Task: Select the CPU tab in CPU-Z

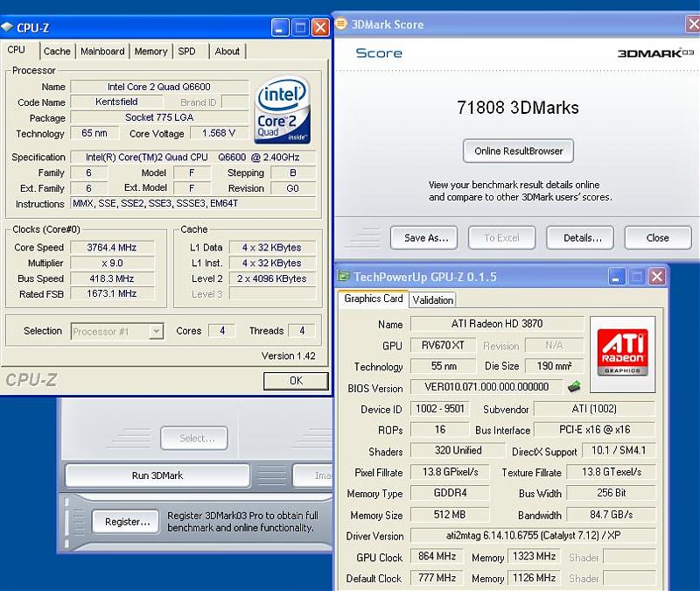Action: 17,50
